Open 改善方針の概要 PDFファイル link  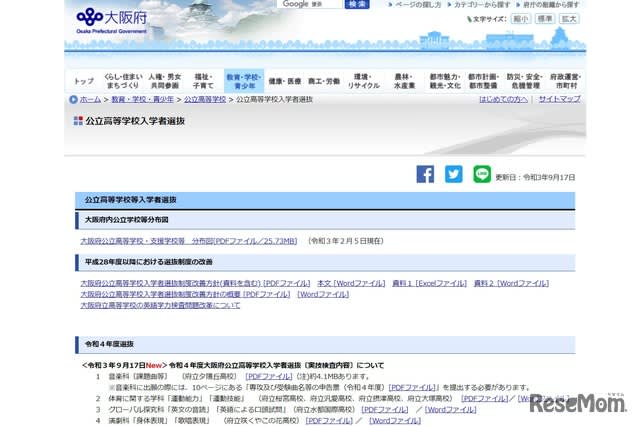(x=185, y=294)
